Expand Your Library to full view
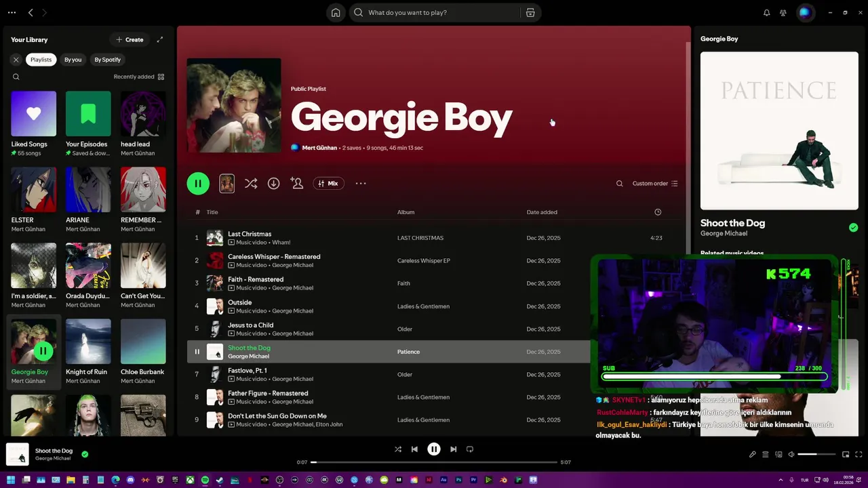 point(160,39)
